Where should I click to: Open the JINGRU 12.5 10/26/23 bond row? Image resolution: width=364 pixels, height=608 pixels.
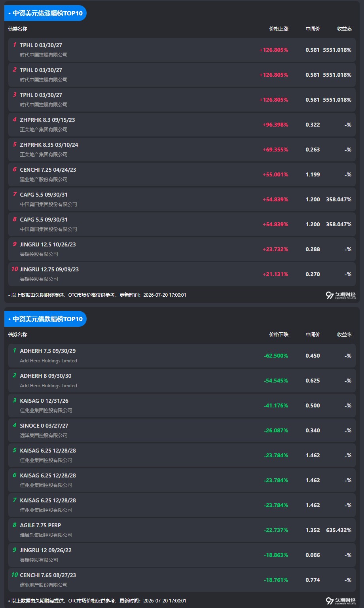(182, 249)
